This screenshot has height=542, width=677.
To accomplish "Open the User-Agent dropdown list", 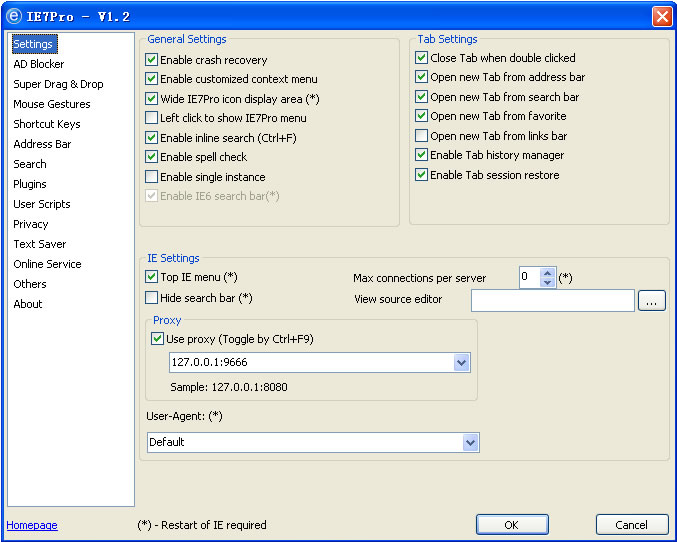I will tap(470, 443).
